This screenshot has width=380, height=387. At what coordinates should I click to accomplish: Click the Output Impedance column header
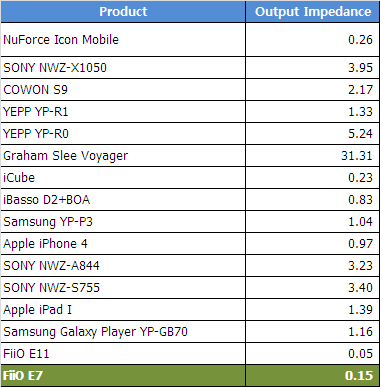(313, 12)
